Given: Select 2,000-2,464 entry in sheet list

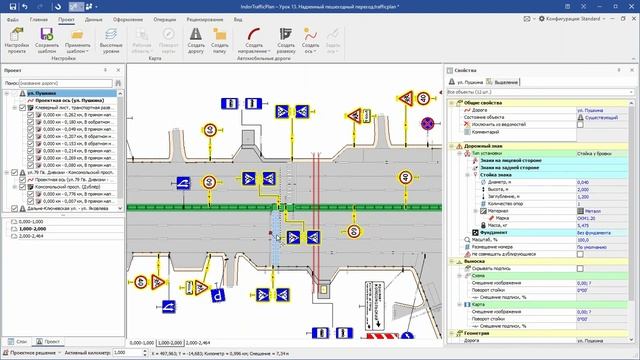Looking at the screenshot, I should click(31, 236).
